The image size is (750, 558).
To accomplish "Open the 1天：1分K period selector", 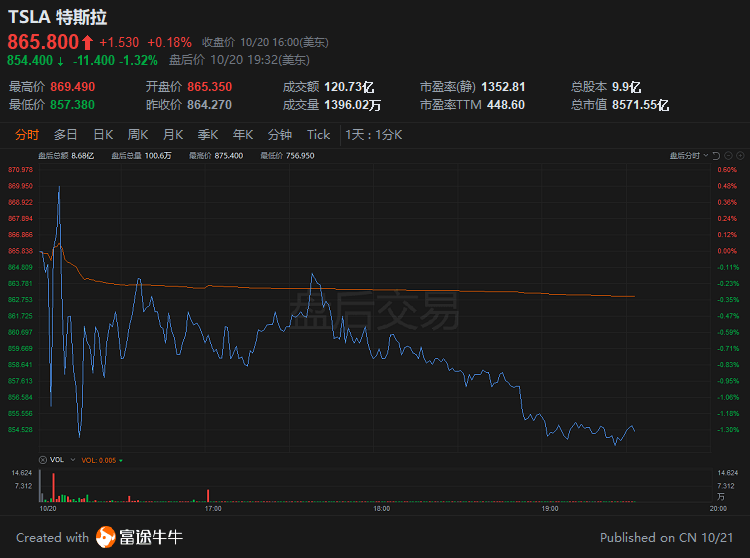I will point(372,135).
